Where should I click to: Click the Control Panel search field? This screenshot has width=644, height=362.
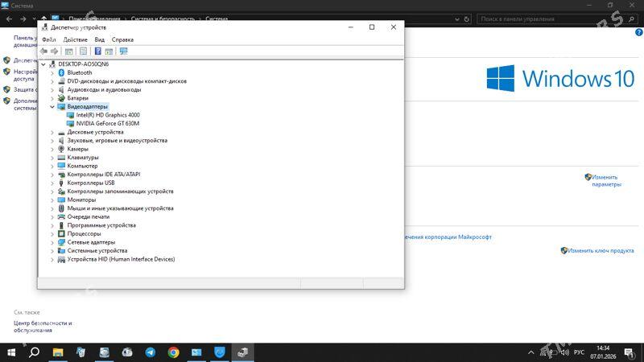(x=555, y=19)
